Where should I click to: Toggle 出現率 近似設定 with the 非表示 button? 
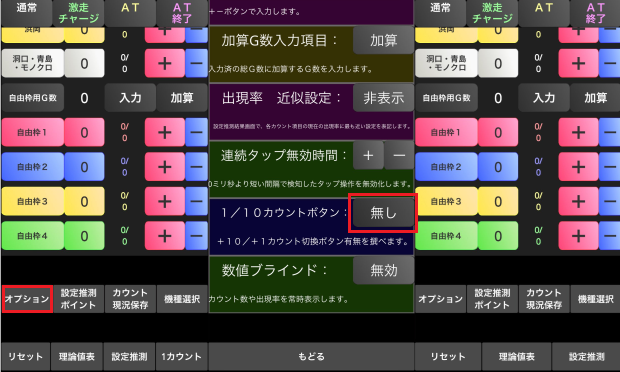(x=383, y=98)
